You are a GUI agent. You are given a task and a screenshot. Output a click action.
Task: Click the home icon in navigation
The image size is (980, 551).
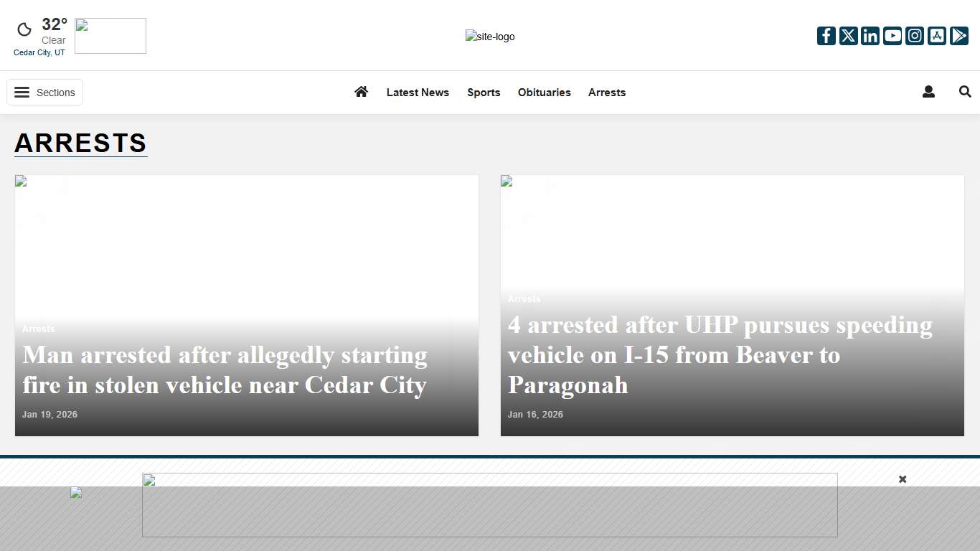pyautogui.click(x=361, y=92)
